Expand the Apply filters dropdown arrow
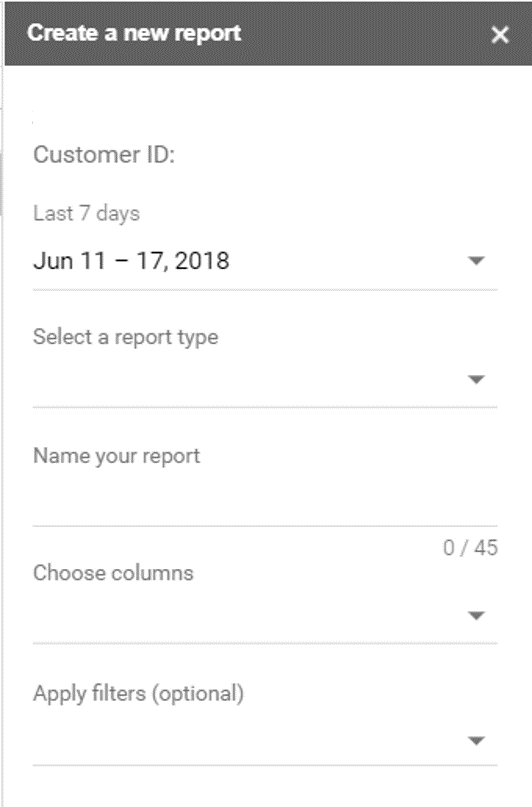Image resolution: width=532 pixels, height=807 pixels. (x=476, y=741)
